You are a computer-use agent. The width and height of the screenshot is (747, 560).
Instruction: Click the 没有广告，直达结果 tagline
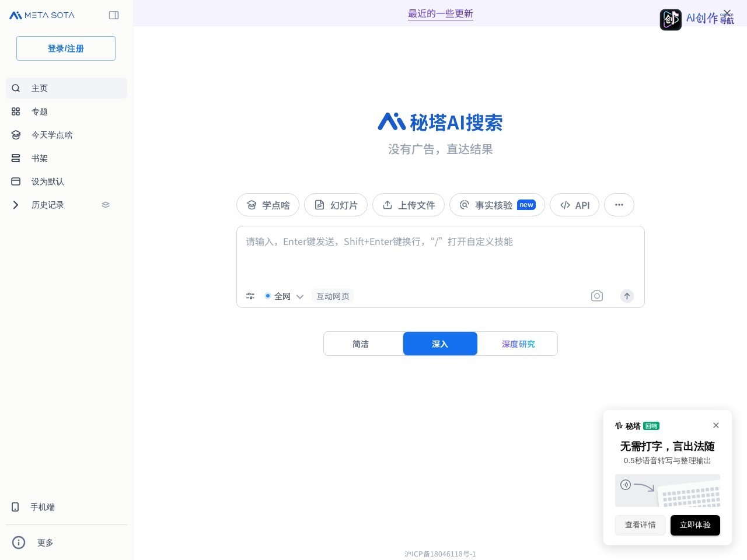tap(441, 149)
